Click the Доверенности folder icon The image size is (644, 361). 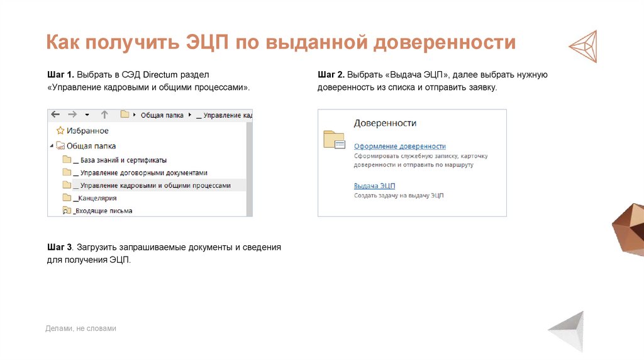pos(334,140)
